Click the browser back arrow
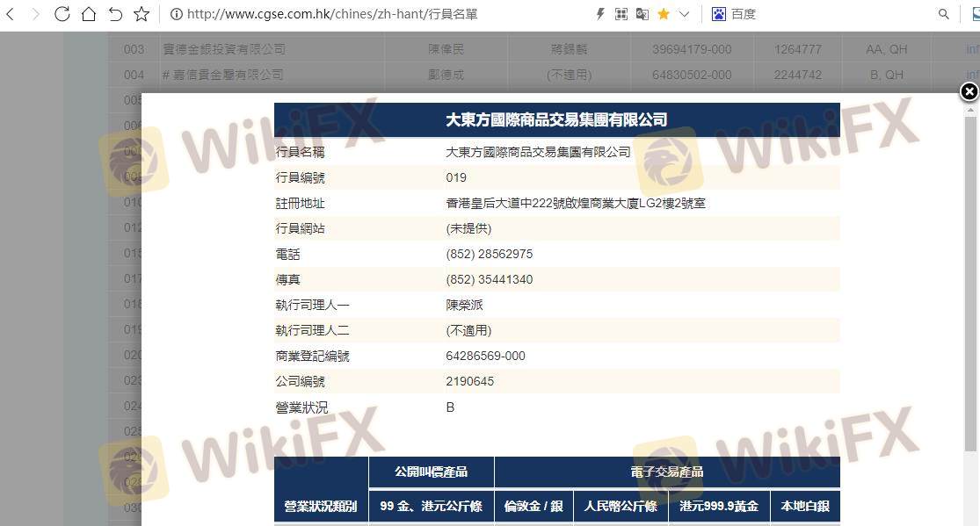The image size is (980, 526). click(11, 14)
